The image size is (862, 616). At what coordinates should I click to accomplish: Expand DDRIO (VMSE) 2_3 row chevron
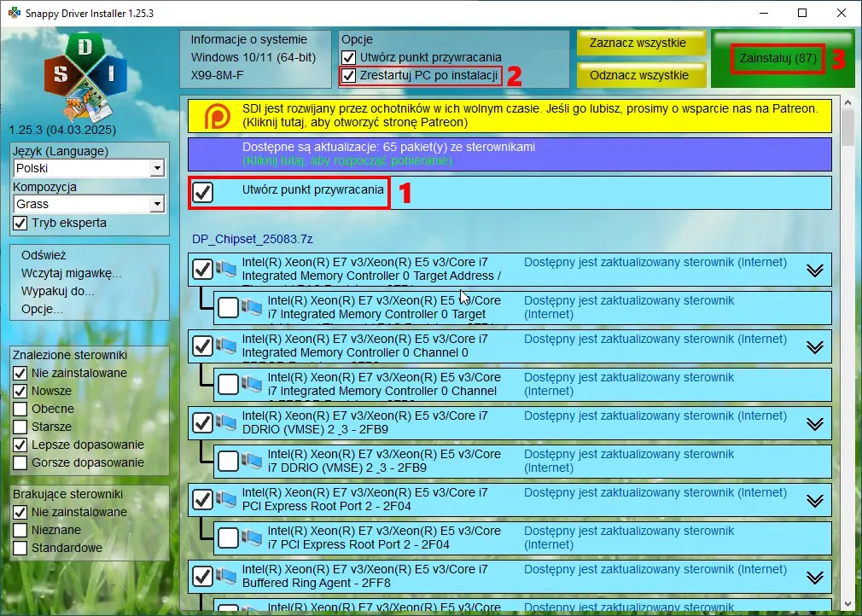(815, 424)
